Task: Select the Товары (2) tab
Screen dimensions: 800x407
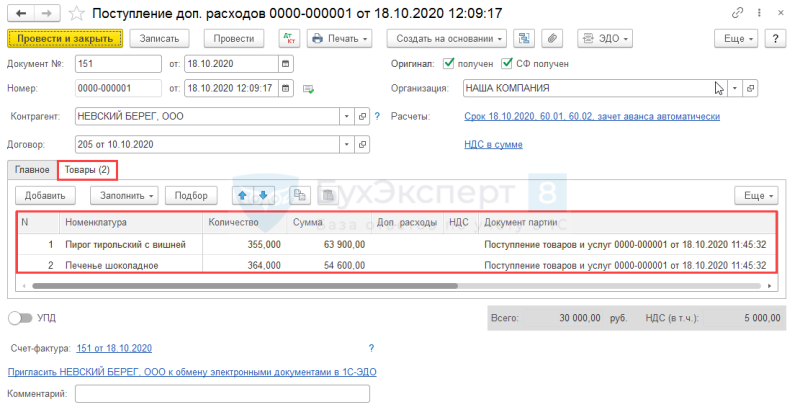Action: click(x=87, y=170)
